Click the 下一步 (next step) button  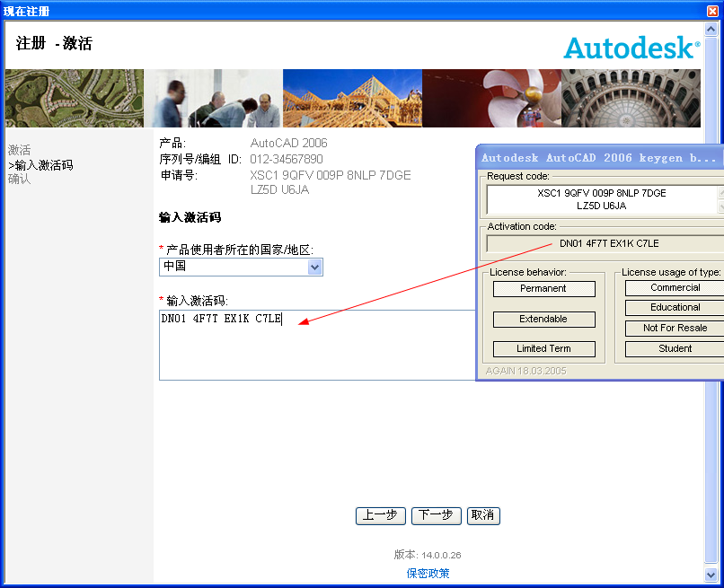[437, 515]
